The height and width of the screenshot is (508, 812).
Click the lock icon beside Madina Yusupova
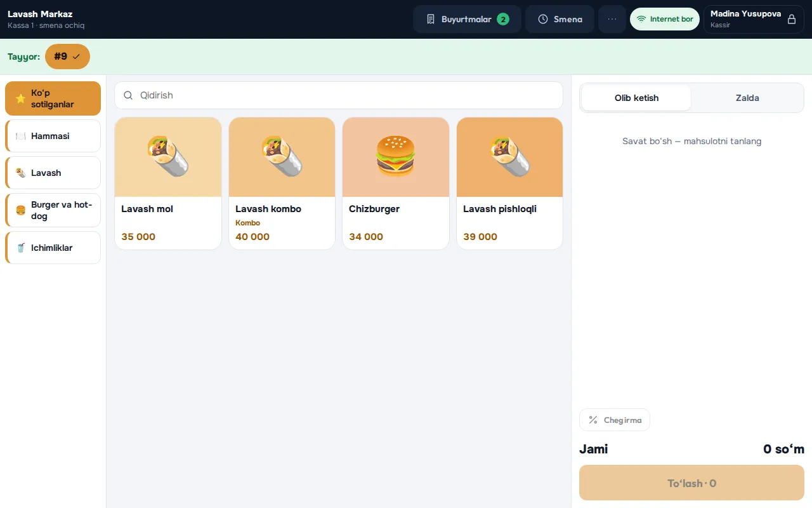coord(792,19)
